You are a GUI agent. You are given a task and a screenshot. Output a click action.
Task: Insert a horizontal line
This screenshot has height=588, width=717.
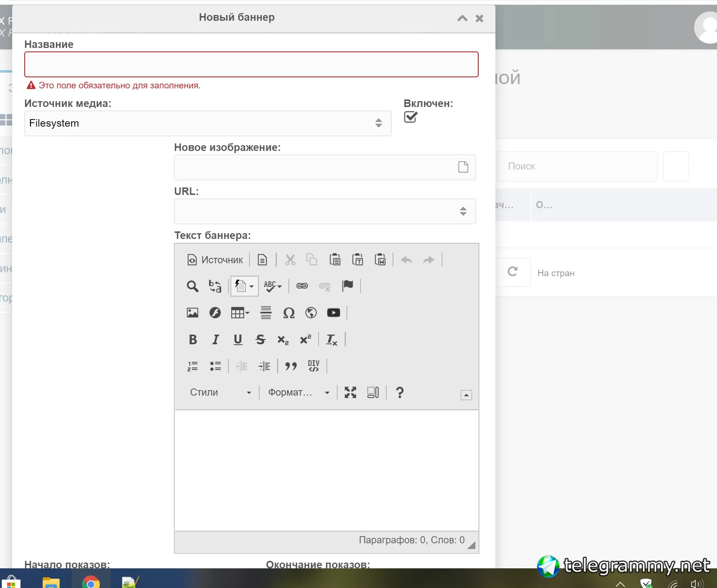pos(266,313)
